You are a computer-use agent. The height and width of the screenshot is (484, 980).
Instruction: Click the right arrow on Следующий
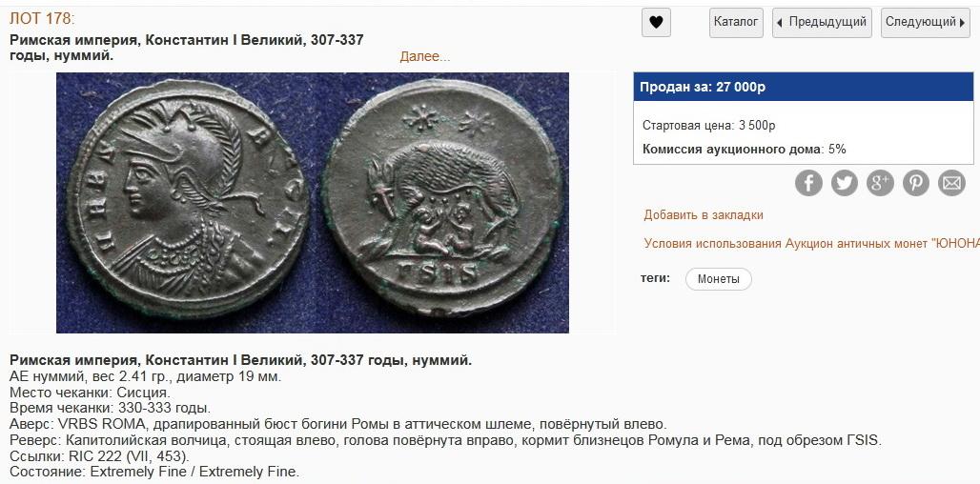pyautogui.click(x=962, y=23)
